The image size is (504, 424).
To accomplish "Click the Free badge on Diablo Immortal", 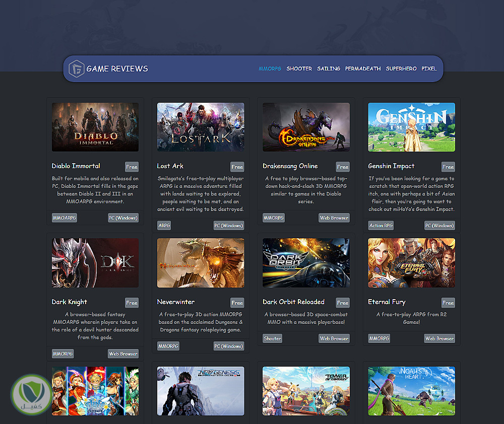I will [132, 167].
